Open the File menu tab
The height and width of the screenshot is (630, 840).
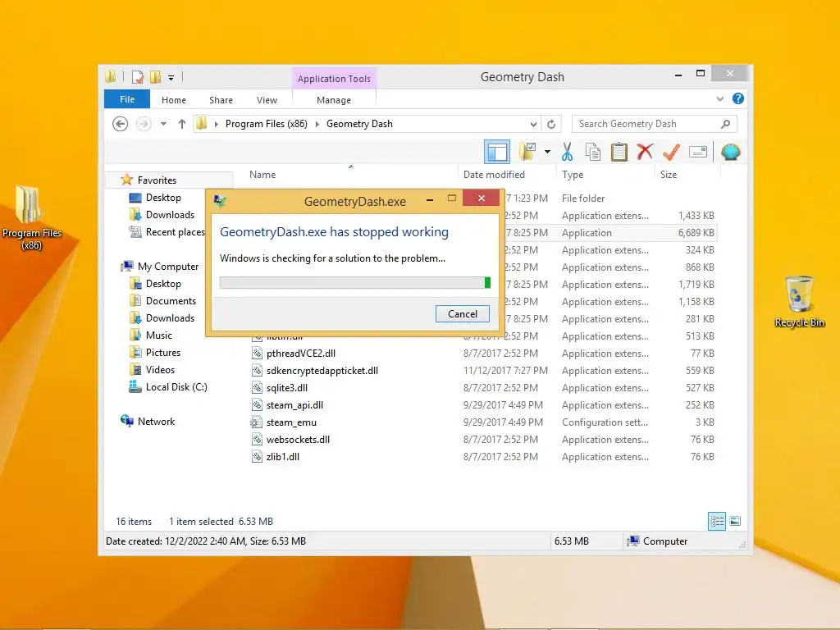click(x=127, y=99)
